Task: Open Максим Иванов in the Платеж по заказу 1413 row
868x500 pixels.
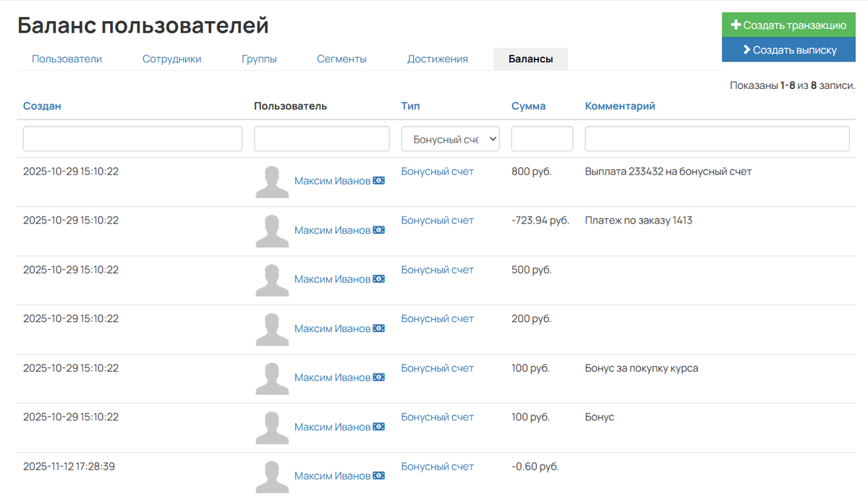Action: 332,230
